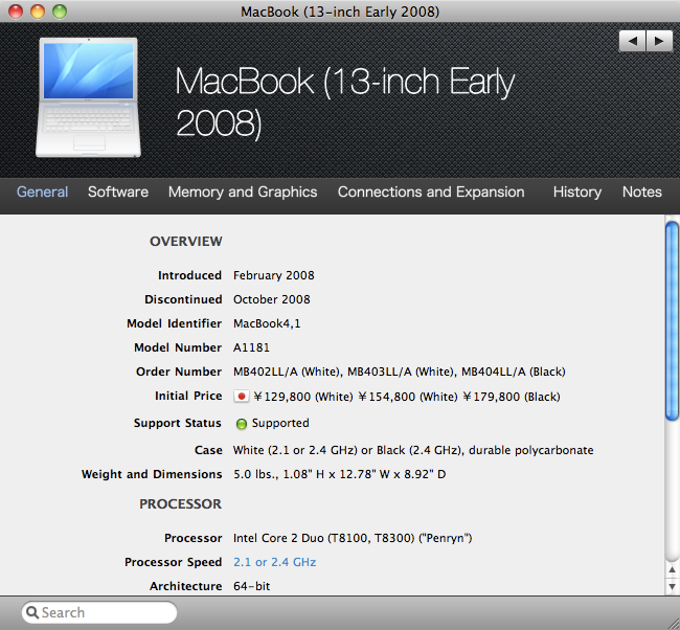Screen dimensions: 680x630
Task: Open the Memory and Graphics tab
Action: tap(242, 192)
